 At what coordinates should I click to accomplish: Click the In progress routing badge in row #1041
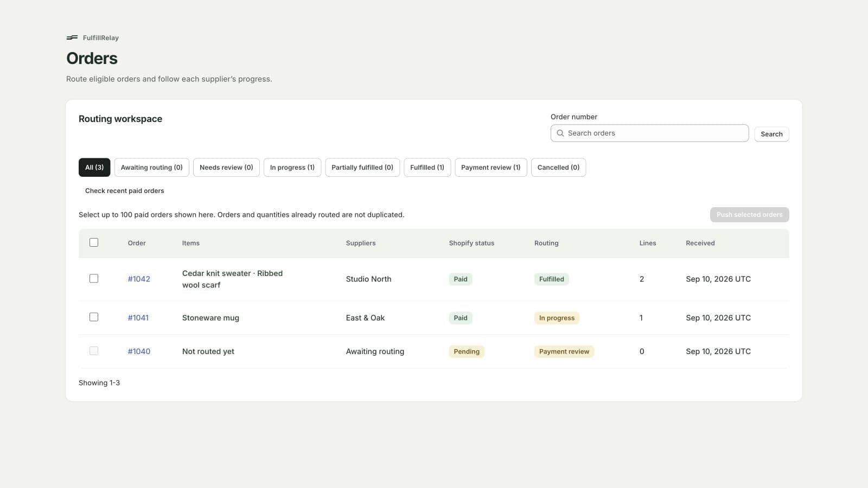coord(557,318)
